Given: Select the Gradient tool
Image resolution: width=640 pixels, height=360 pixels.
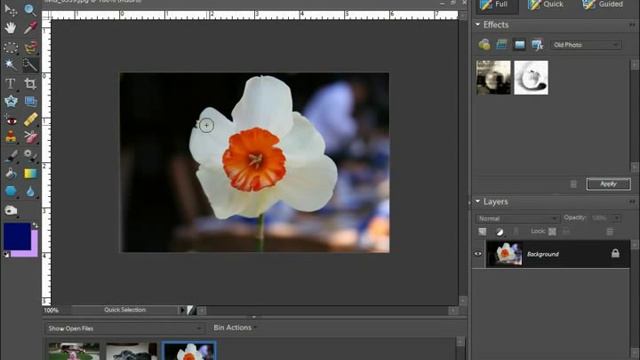Looking at the screenshot, I should pos(31,173).
